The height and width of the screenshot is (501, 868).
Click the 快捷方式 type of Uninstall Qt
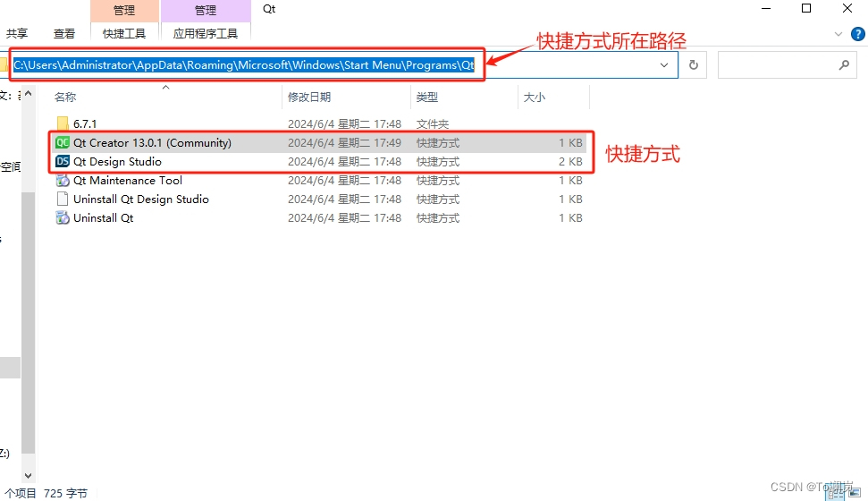438,217
